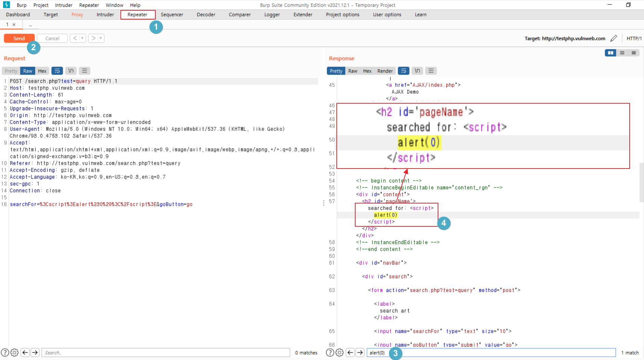Click Response search field containing alert(0)
This screenshot has height=360, width=644.
491,352
